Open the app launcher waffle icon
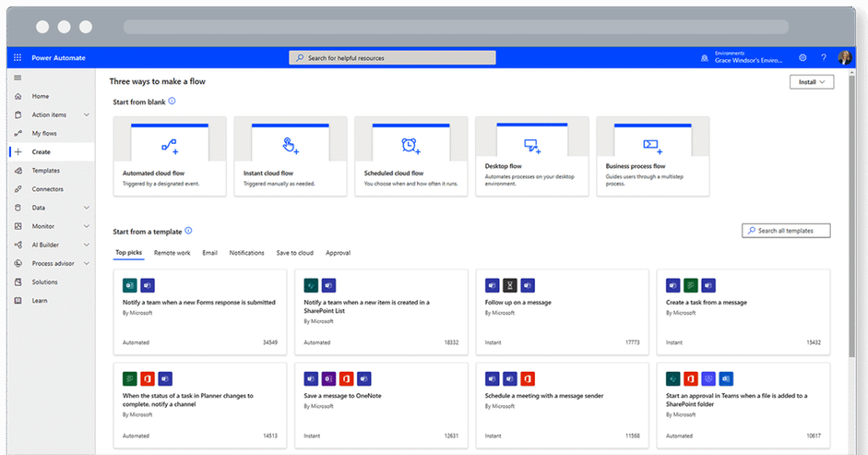This screenshot has height=455, width=868. (x=17, y=58)
